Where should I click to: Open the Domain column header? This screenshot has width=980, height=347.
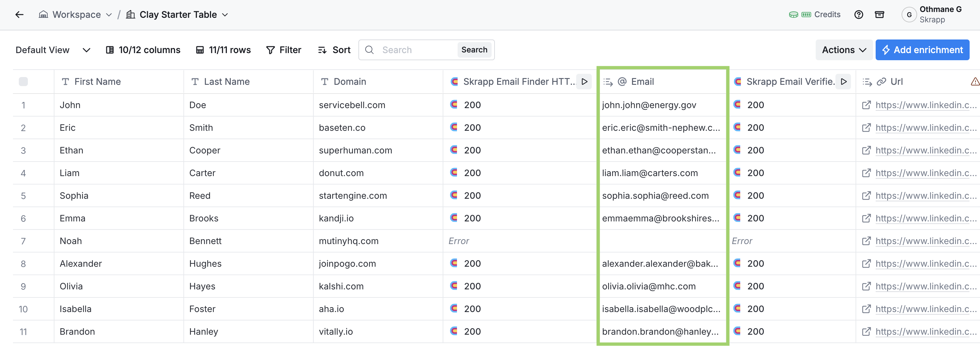378,82
